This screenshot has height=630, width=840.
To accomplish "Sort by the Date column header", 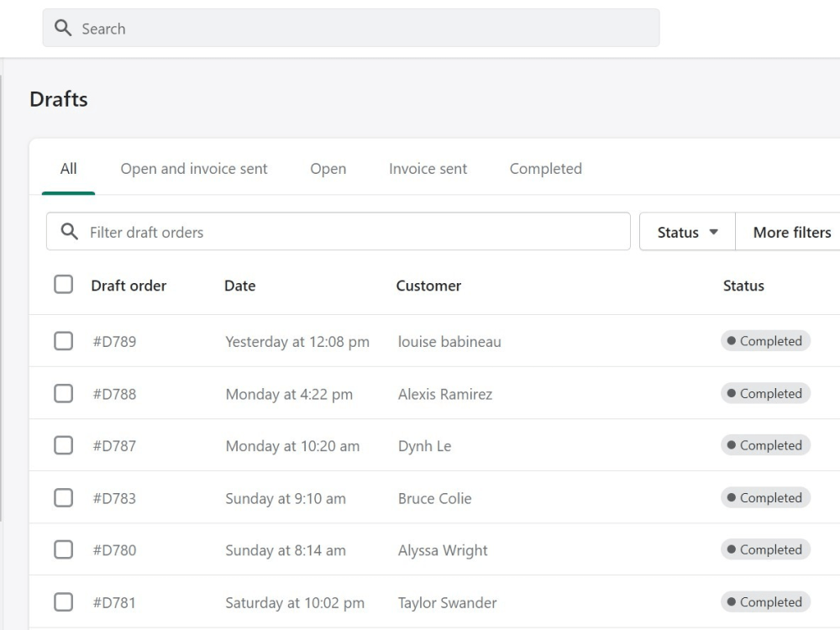I will 239,286.
